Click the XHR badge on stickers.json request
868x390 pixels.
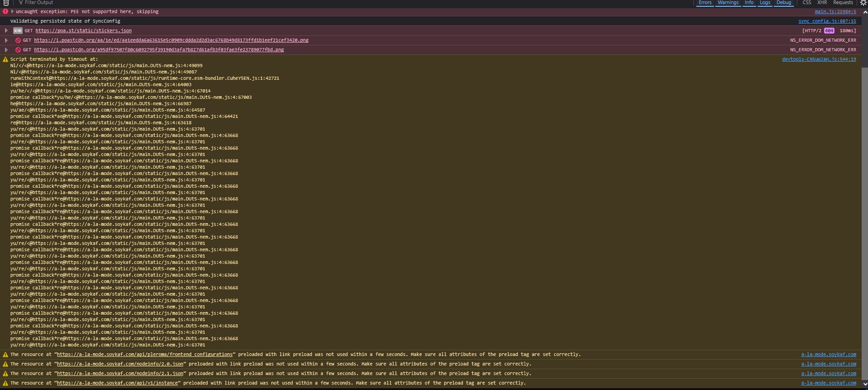click(x=18, y=31)
